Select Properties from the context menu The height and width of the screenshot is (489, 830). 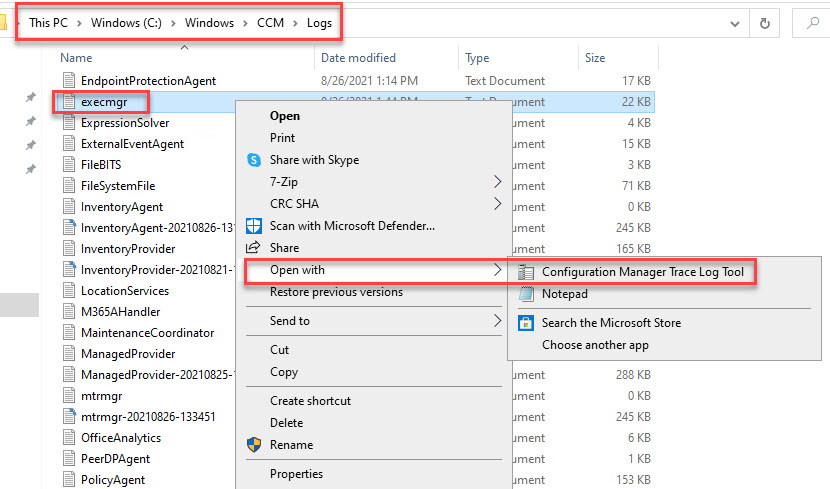pos(296,474)
